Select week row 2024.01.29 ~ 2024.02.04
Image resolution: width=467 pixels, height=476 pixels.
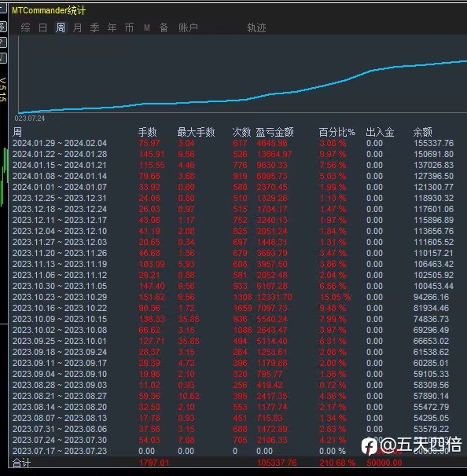point(233,143)
